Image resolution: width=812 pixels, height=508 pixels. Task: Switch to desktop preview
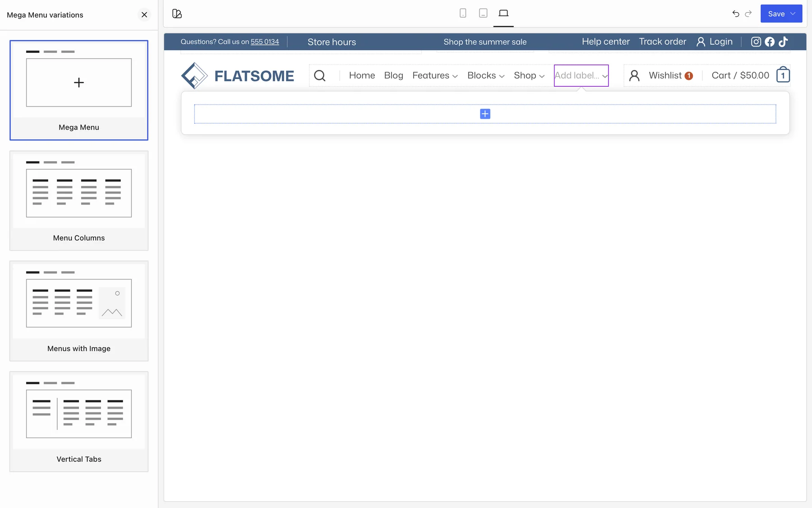pos(503,13)
